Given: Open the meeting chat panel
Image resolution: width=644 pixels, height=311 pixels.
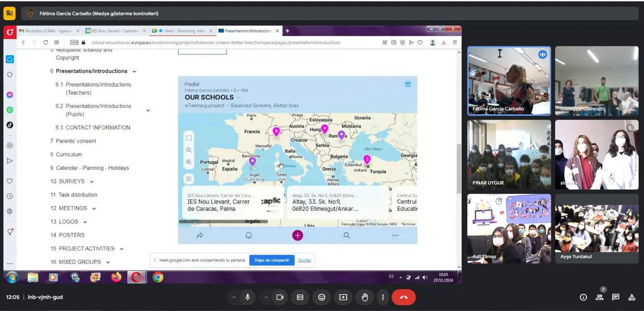Looking at the screenshot, I should coord(615,297).
